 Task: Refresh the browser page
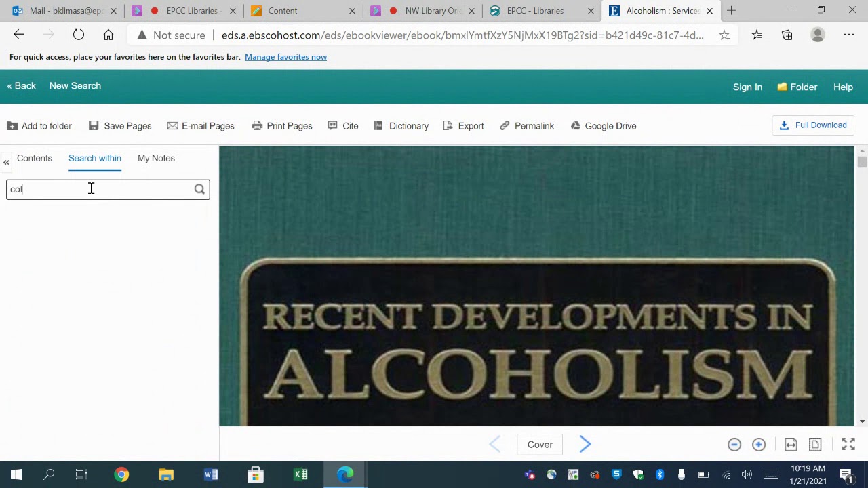coord(79,35)
